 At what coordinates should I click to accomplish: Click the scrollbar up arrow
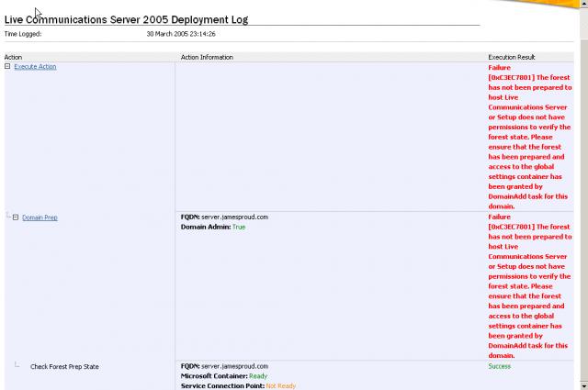coord(584,4)
